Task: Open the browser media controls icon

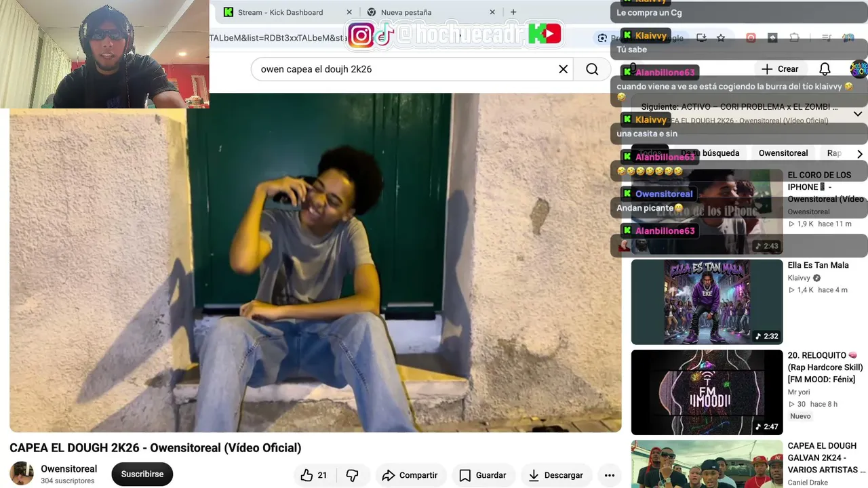Action: click(x=827, y=38)
